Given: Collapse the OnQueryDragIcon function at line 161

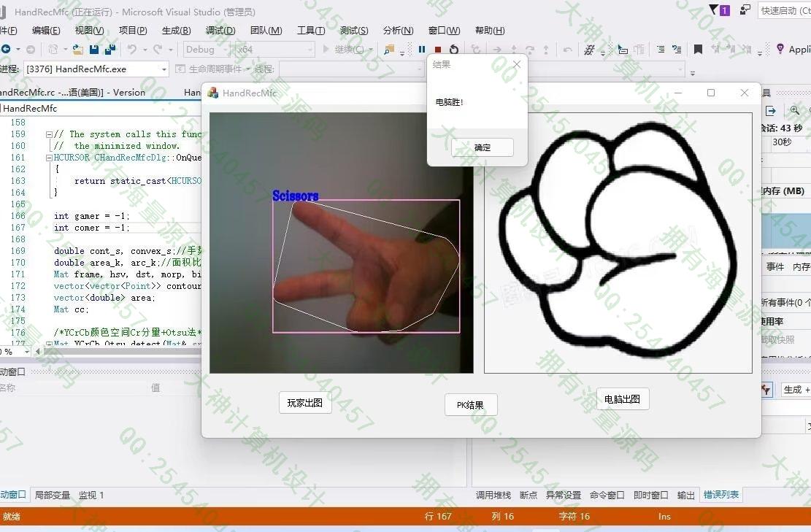Looking at the screenshot, I should click(x=49, y=158).
